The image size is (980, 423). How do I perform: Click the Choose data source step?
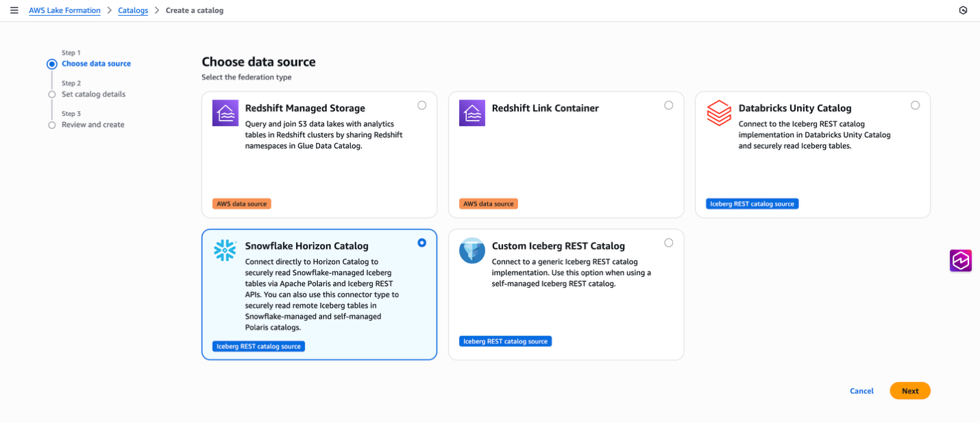(x=96, y=64)
